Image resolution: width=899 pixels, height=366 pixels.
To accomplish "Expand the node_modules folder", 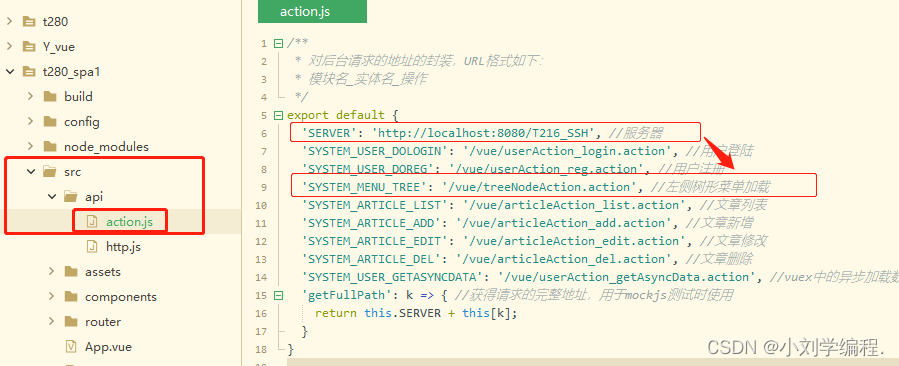I will coord(30,146).
